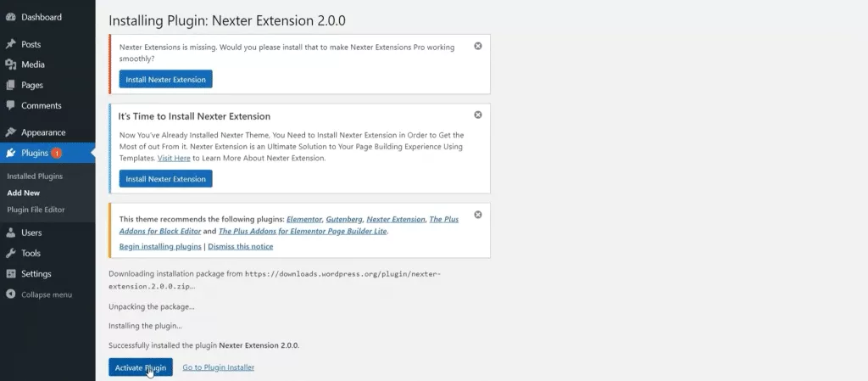Click the Posts pushpin icon
868x381 pixels.
pyautogui.click(x=10, y=44)
